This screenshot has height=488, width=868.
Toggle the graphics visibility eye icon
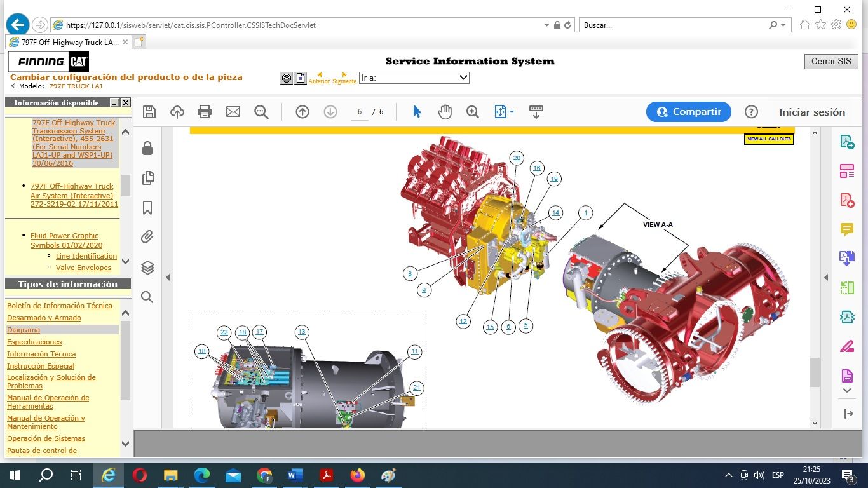pyautogui.click(x=286, y=78)
